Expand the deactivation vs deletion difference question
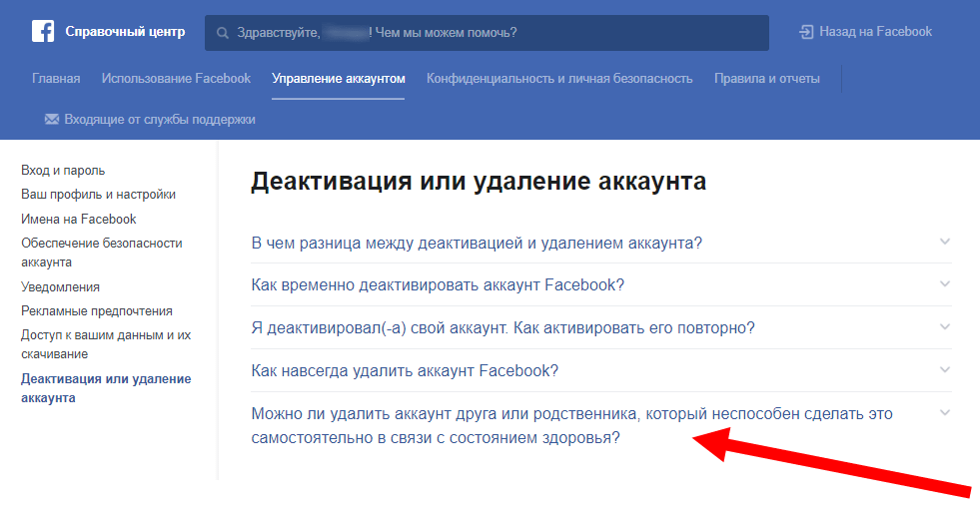The height and width of the screenshot is (517, 980). tap(477, 243)
